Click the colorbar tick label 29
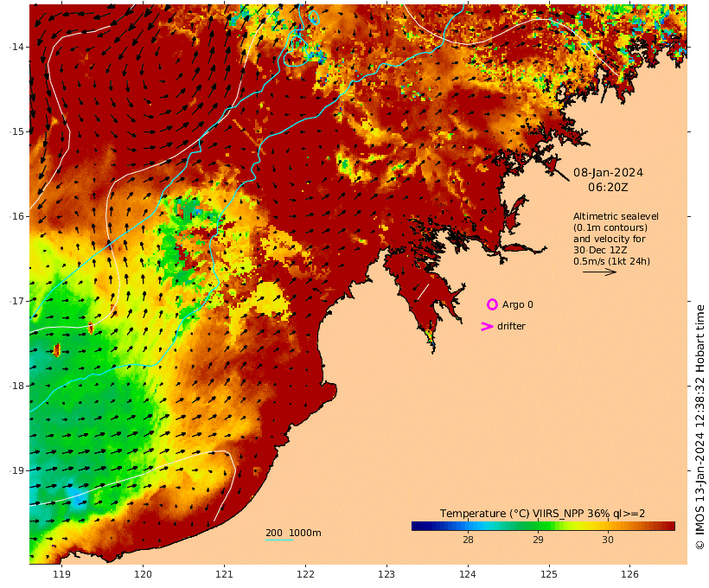 coord(538,540)
